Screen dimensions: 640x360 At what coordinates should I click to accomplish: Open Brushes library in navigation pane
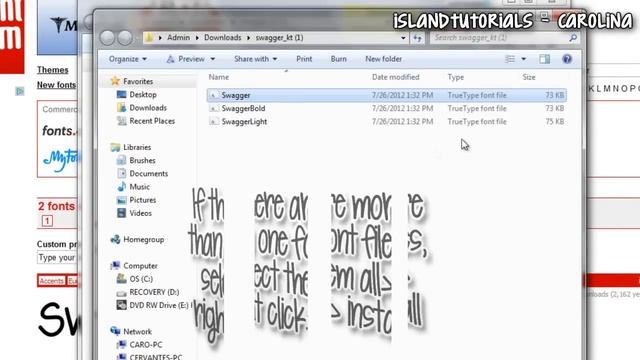(142, 160)
